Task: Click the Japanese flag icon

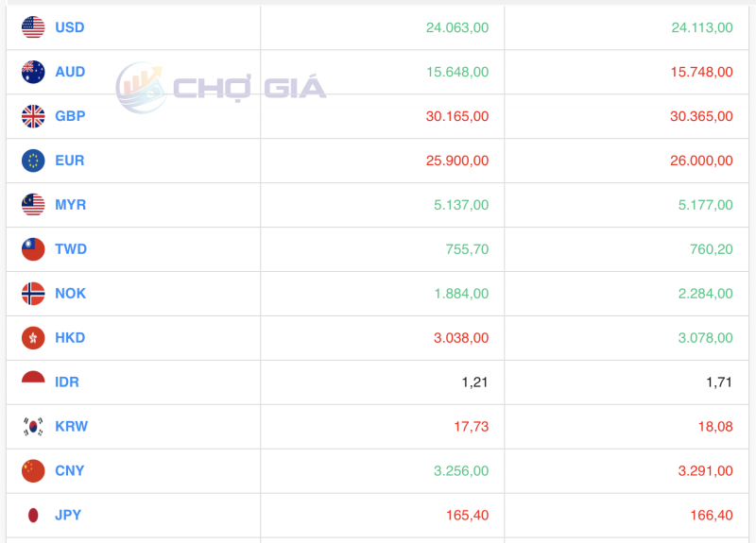Action: pos(33,515)
